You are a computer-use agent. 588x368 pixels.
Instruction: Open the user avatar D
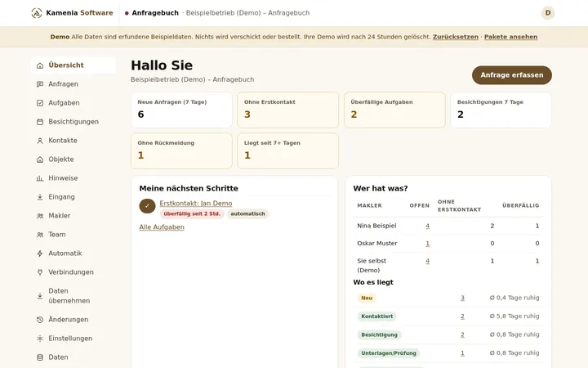[x=547, y=13]
